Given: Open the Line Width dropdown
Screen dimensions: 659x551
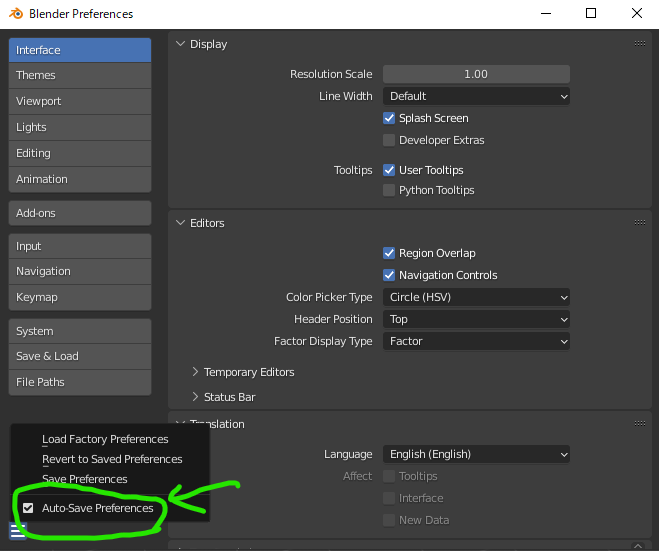Looking at the screenshot, I should (476, 96).
